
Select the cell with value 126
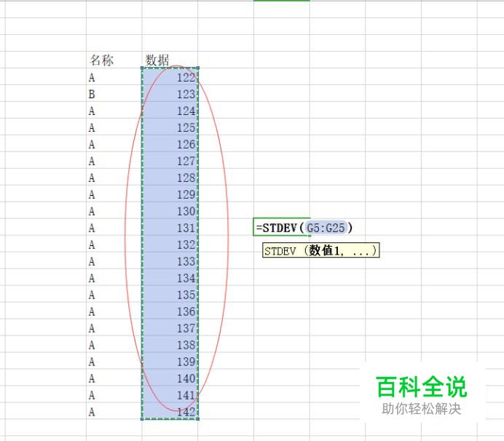pyautogui.click(x=170, y=144)
